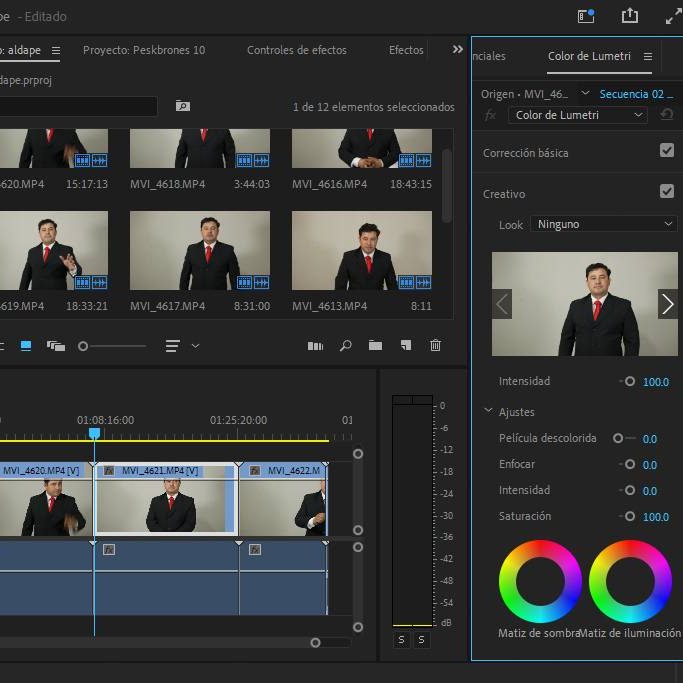Click the Saturación slider handle
This screenshot has width=683, height=683.
[629, 517]
